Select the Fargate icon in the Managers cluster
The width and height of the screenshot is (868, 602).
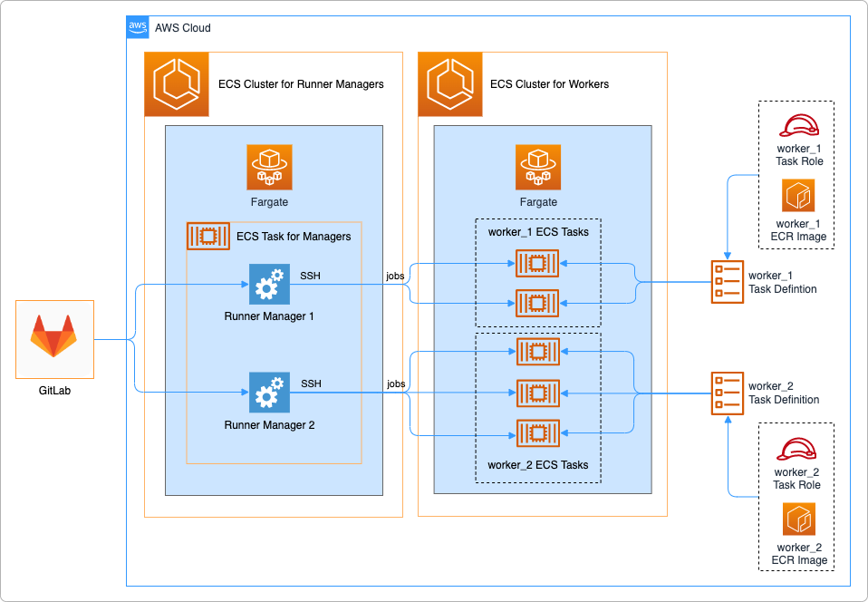coord(268,167)
